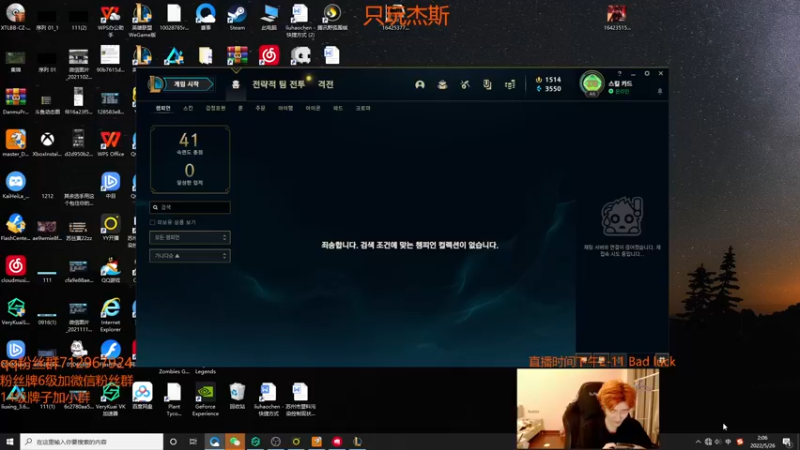Open the Loot hammer icon

point(465,85)
